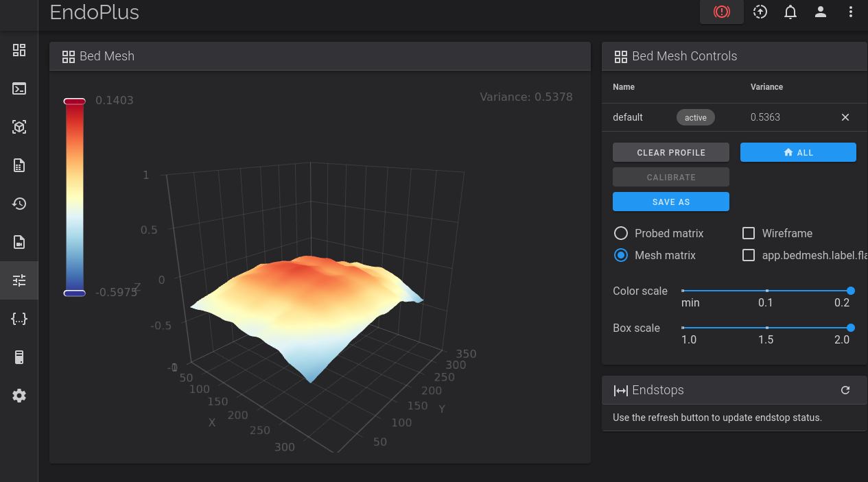Open the History sidebar icon
The width and height of the screenshot is (868, 482).
[19, 204]
